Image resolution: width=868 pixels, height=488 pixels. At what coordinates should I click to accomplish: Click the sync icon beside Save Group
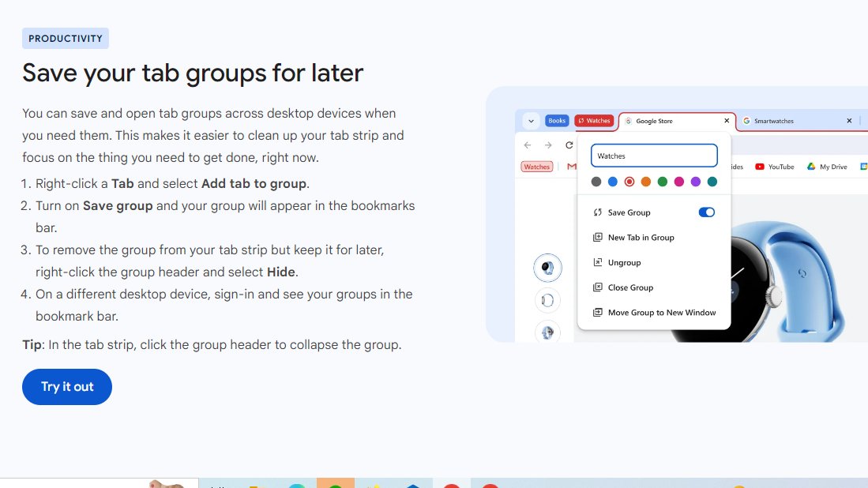pyautogui.click(x=598, y=212)
